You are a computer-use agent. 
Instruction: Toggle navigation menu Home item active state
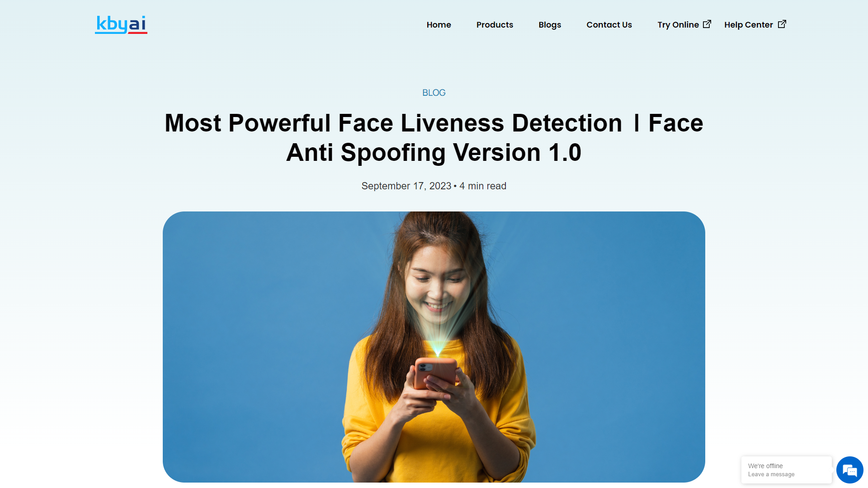(439, 24)
